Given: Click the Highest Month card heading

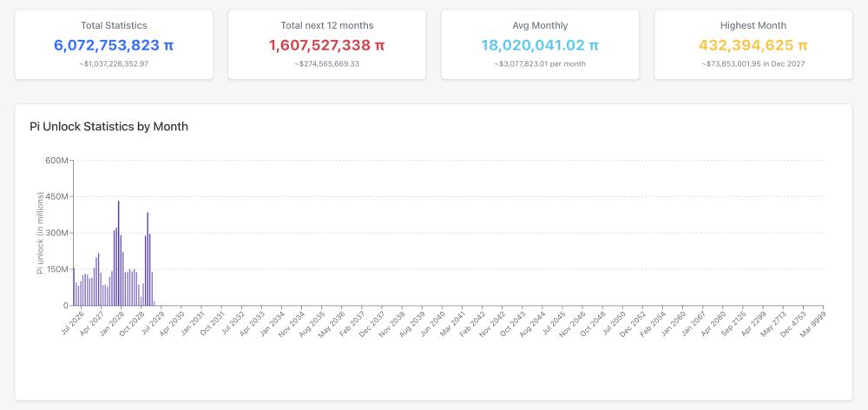Looking at the screenshot, I should [753, 26].
